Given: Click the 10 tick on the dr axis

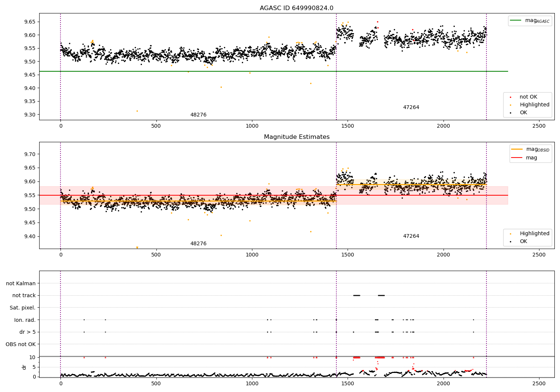Looking at the screenshot, I should click(x=32, y=358).
